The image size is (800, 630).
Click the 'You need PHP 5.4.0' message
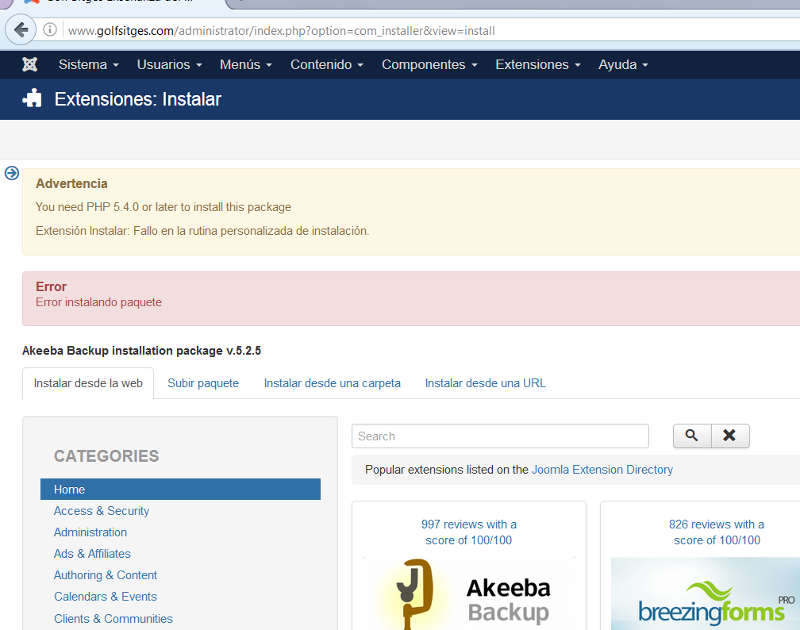163,207
